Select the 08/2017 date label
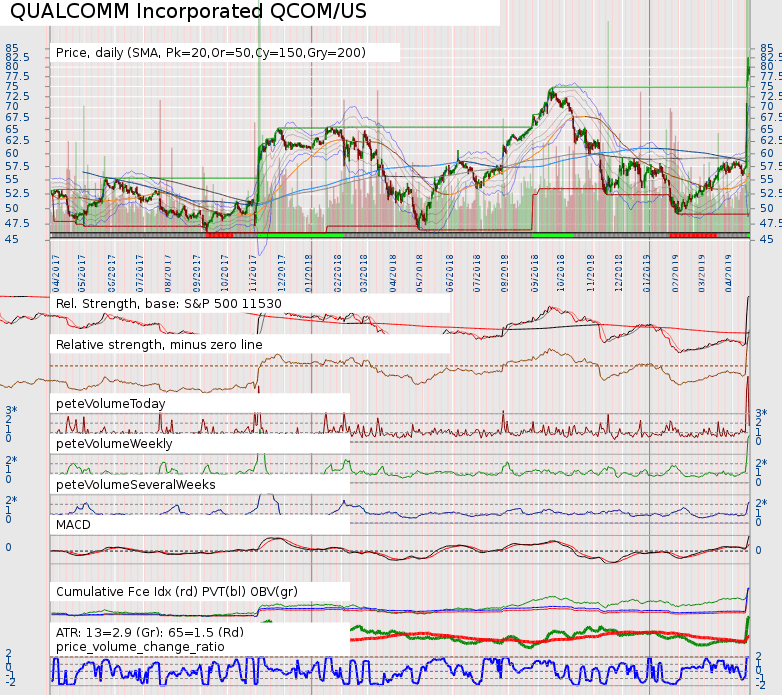The image size is (782, 695). 168,274
